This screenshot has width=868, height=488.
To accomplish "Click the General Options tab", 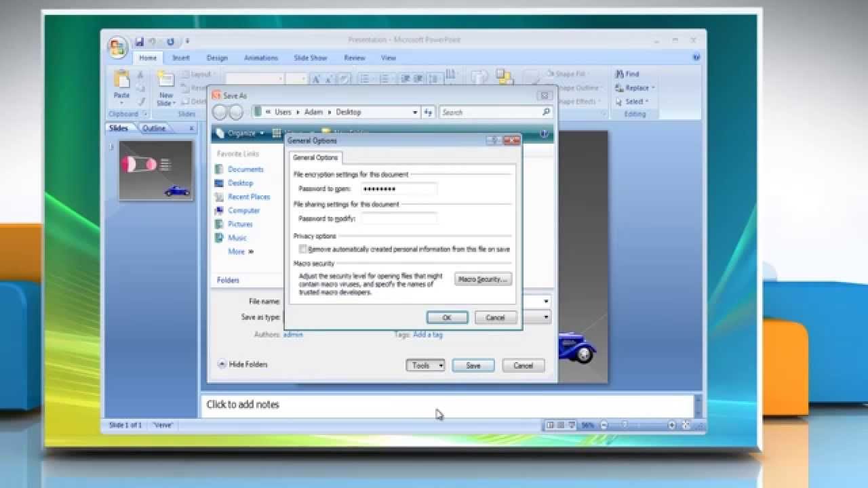I will click(x=315, y=158).
